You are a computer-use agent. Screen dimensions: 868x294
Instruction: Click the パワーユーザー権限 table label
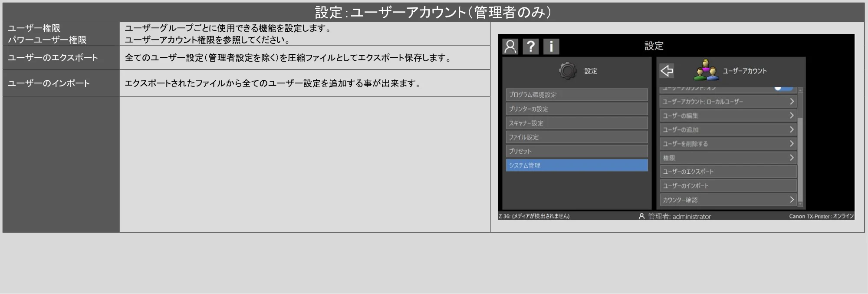(47, 40)
